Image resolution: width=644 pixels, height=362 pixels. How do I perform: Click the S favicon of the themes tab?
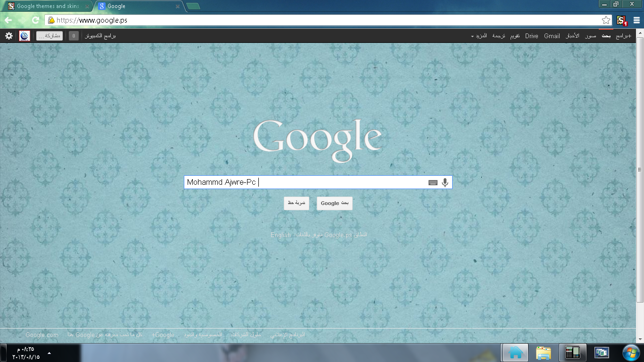click(11, 6)
